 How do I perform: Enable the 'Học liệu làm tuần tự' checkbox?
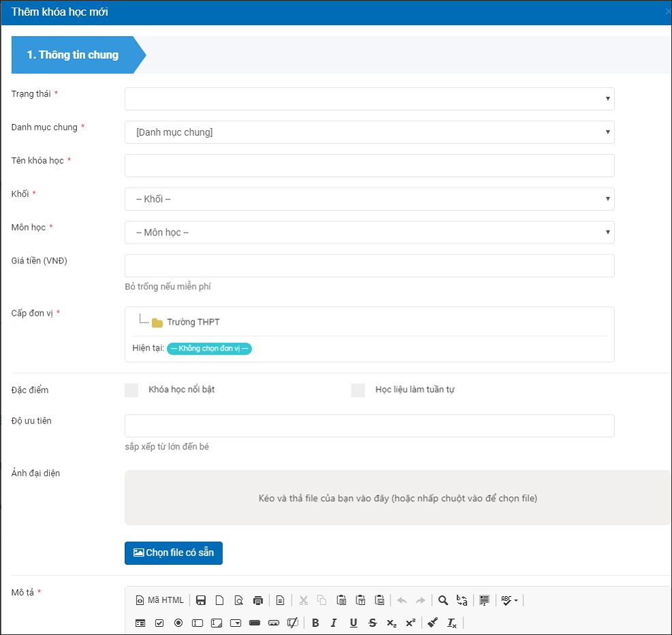point(358,390)
